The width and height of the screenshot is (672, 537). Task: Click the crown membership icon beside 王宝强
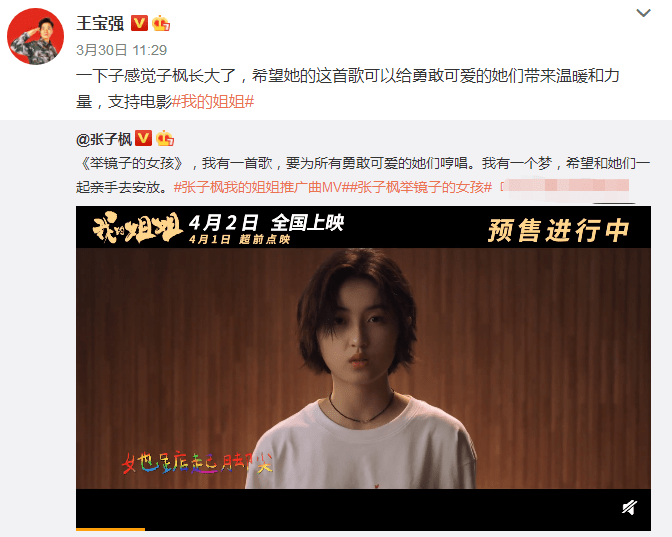[x=161, y=23]
